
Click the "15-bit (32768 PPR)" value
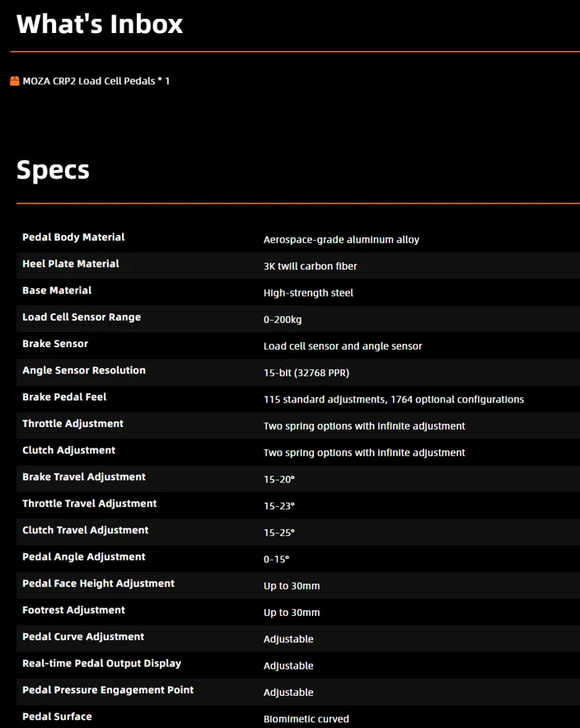pyautogui.click(x=306, y=373)
